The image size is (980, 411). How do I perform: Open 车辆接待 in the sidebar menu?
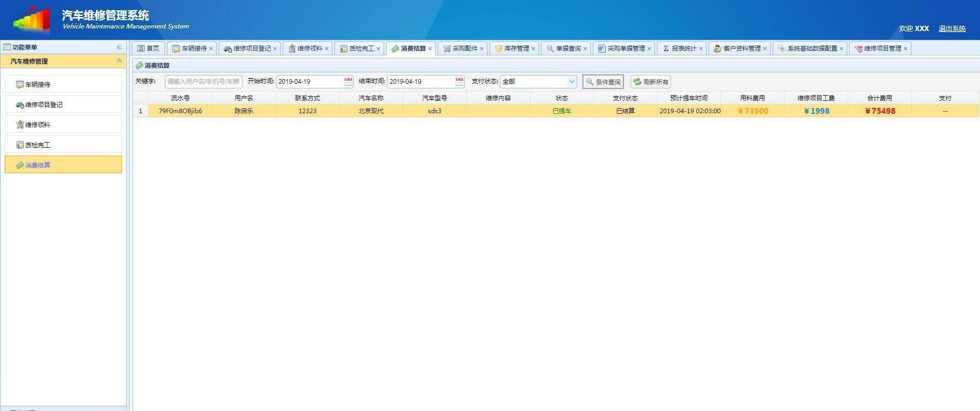(x=63, y=84)
